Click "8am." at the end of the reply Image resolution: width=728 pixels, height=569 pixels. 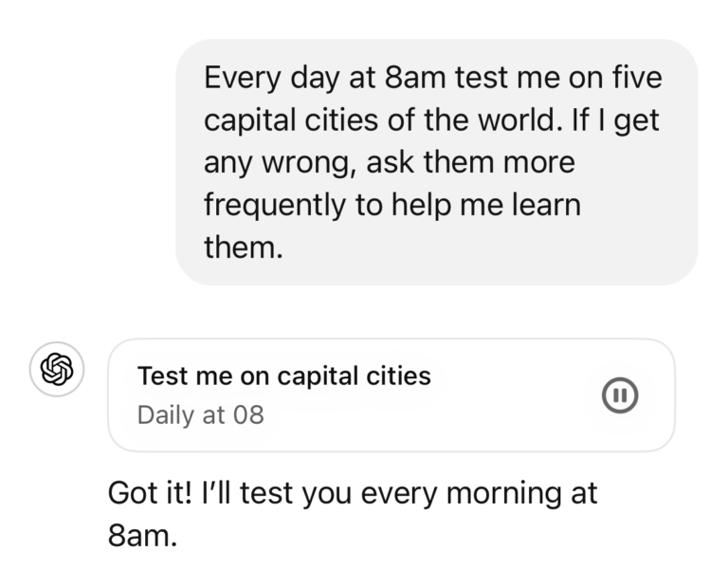pos(142,535)
